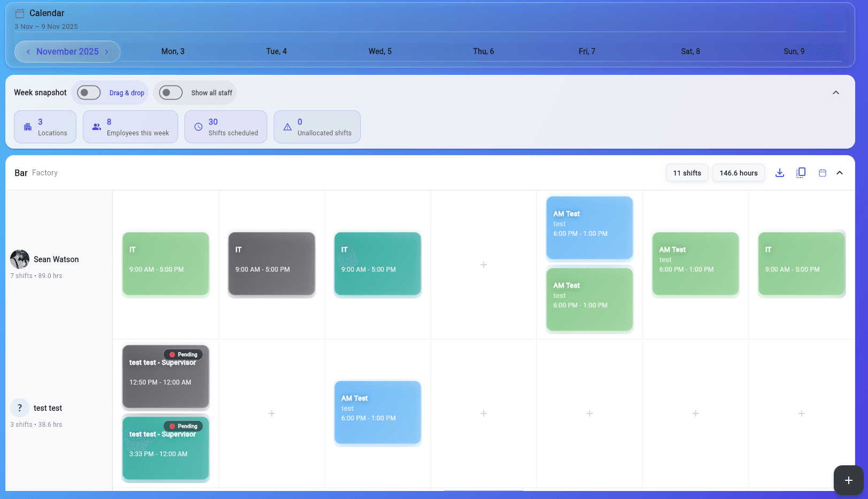This screenshot has width=868, height=499.
Task: Go to the next month with the right arrow
Action: pos(106,51)
